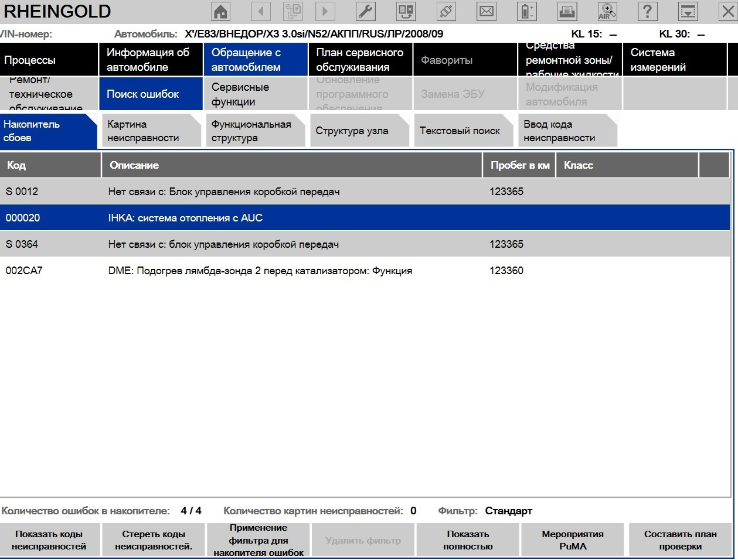Viewport: 738px width, 560px height.
Task: Click Показать полностью button
Action: 468,540
